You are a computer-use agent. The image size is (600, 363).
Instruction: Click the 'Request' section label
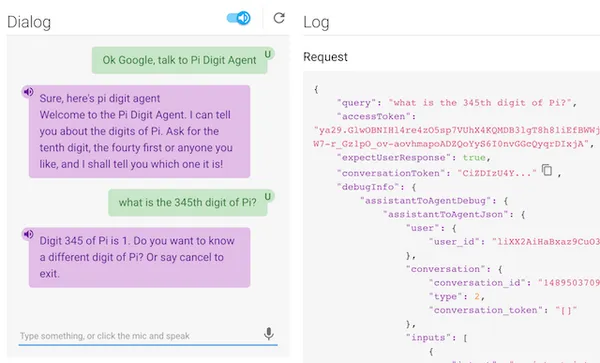325,57
